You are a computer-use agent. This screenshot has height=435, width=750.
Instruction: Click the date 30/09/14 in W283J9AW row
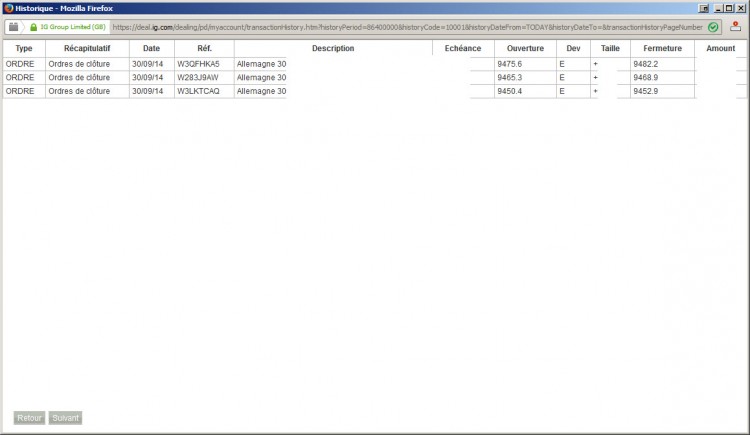click(x=147, y=78)
